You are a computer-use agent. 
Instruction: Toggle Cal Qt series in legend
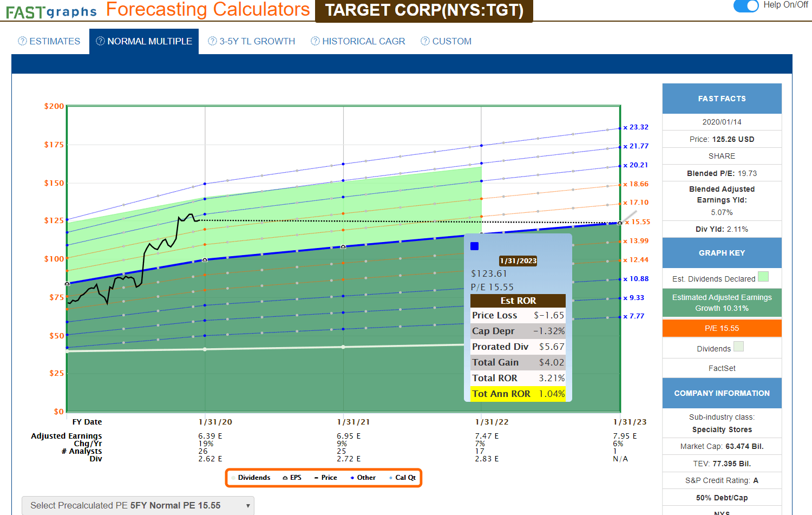point(403,478)
